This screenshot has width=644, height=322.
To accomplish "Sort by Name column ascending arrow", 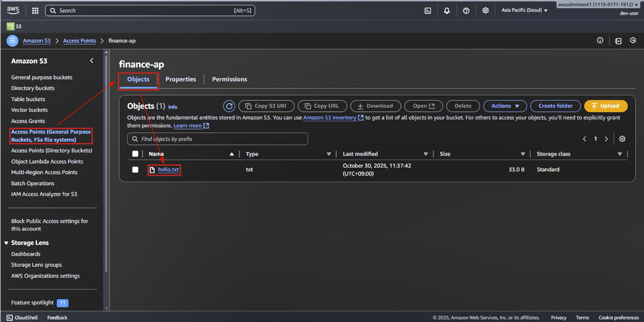I will (x=232, y=154).
